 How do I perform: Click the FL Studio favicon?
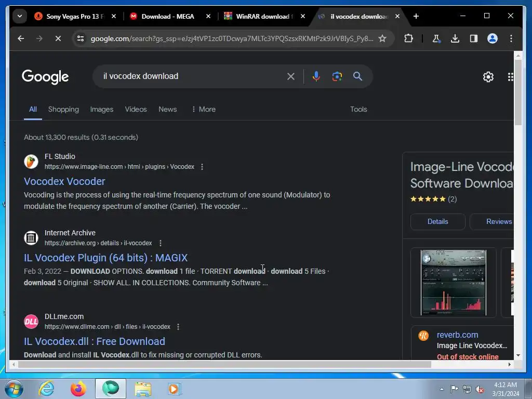click(x=31, y=161)
